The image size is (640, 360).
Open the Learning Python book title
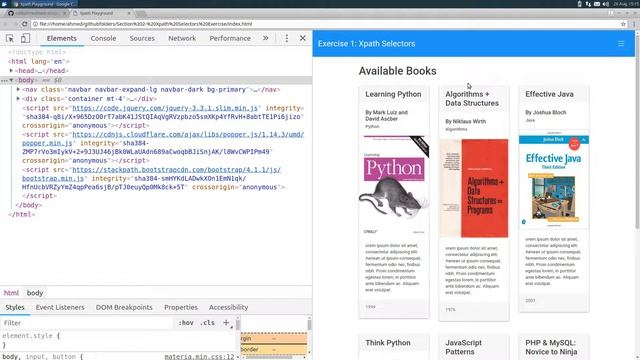point(393,94)
